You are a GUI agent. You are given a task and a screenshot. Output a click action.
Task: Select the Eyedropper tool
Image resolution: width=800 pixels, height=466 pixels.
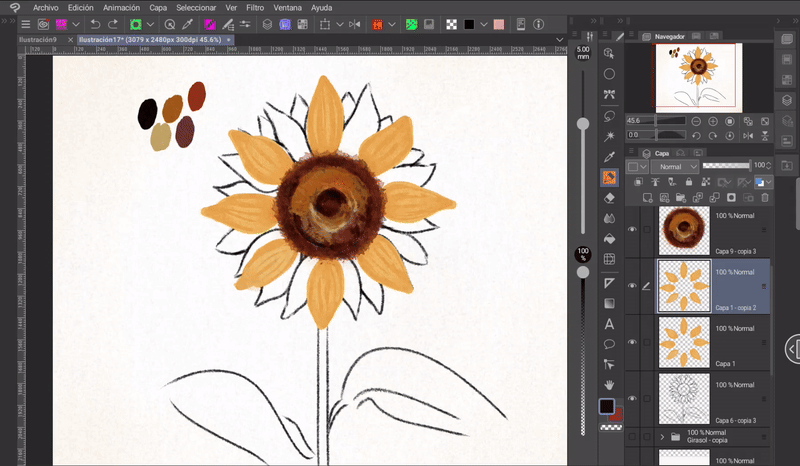tap(609, 156)
